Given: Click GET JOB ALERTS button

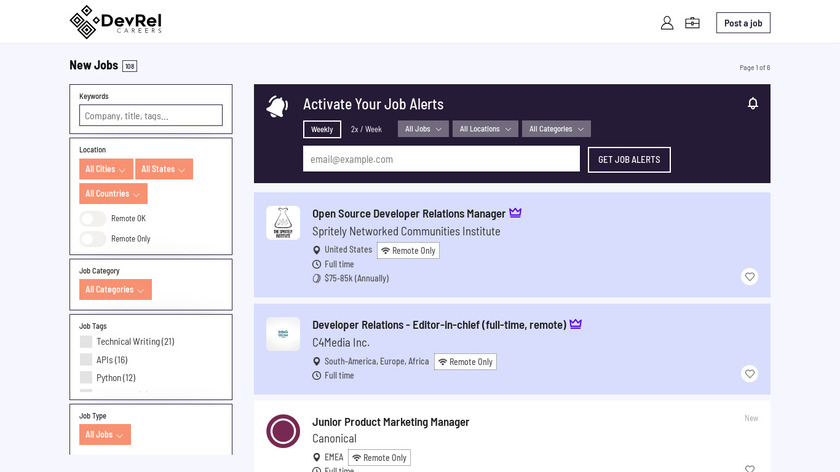Looking at the screenshot, I should tap(629, 160).
